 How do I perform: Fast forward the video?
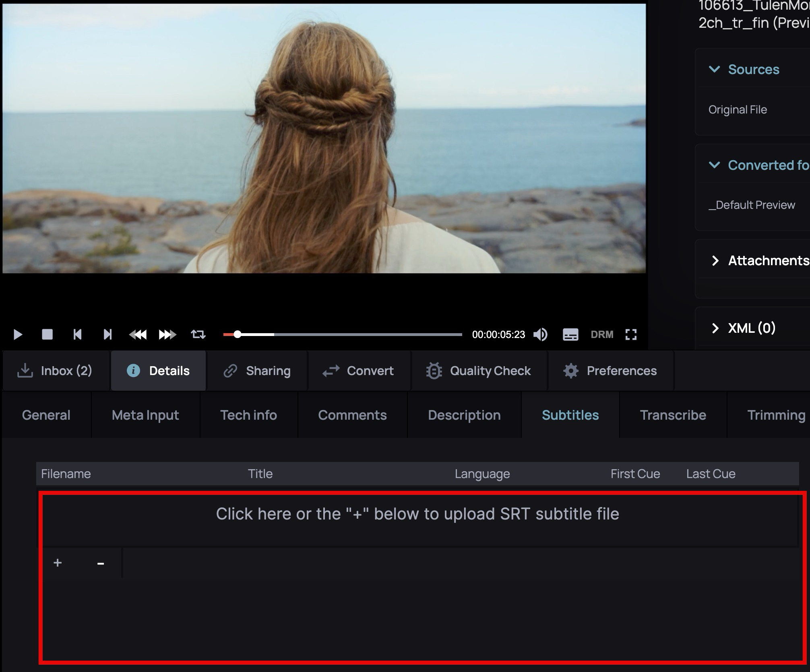(x=167, y=334)
